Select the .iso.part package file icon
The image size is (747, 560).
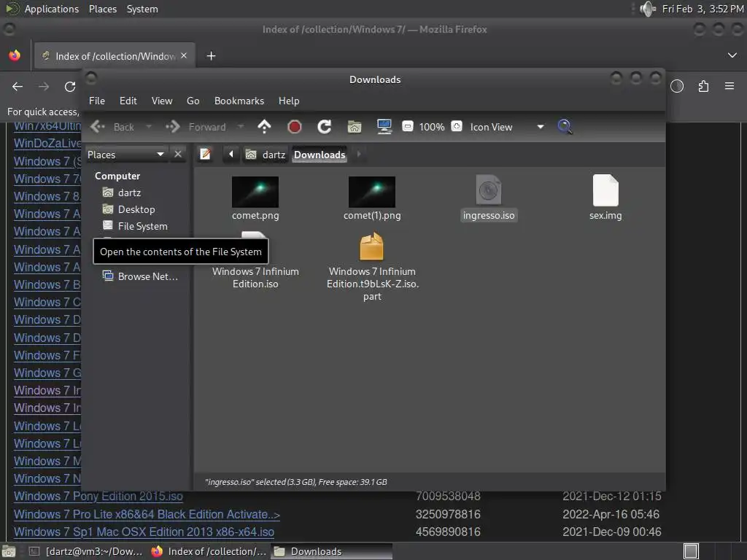pyautogui.click(x=371, y=246)
